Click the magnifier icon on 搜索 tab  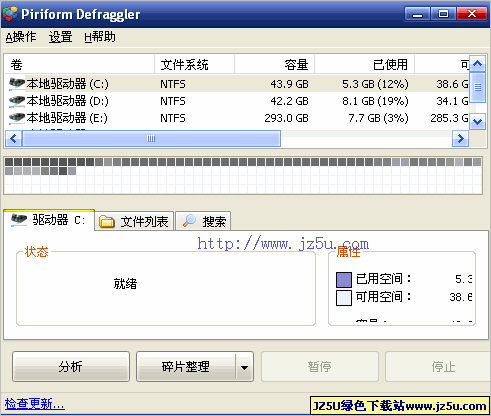189,221
